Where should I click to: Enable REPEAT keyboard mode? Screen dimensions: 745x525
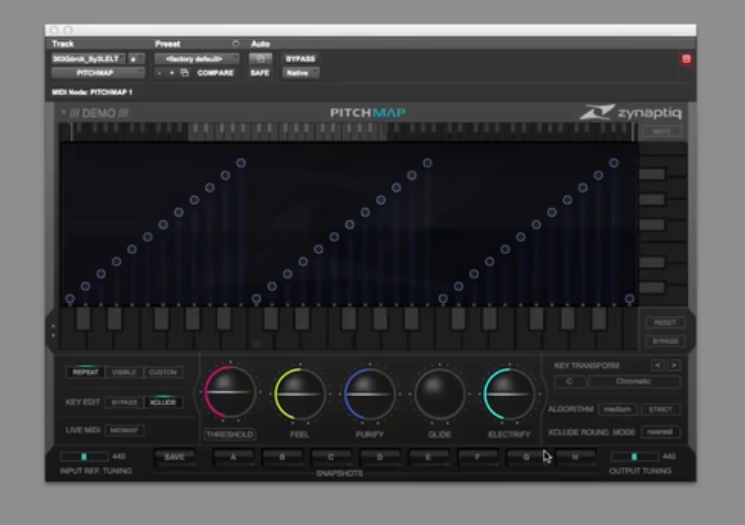(x=86, y=372)
